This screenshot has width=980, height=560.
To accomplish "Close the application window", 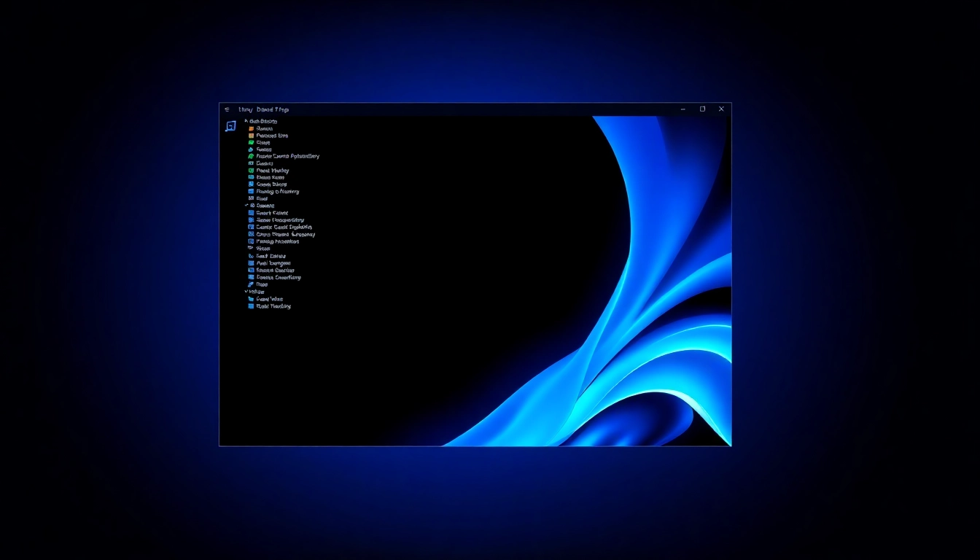I will (721, 109).
